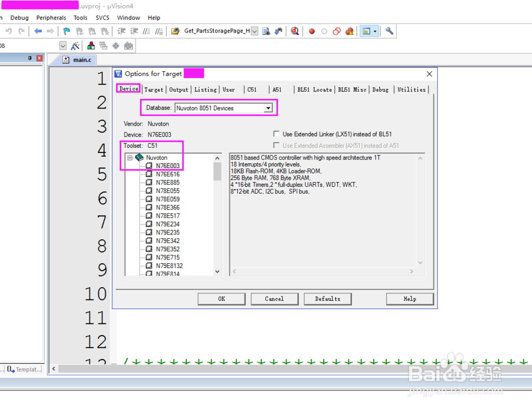Viewport: 532px width, 409px height.
Task: Click the manage multi-project workspace icon
Action: [103, 46]
